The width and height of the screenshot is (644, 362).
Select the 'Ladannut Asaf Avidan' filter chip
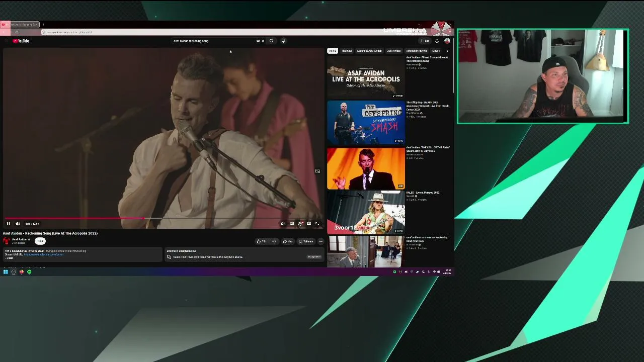point(369,51)
